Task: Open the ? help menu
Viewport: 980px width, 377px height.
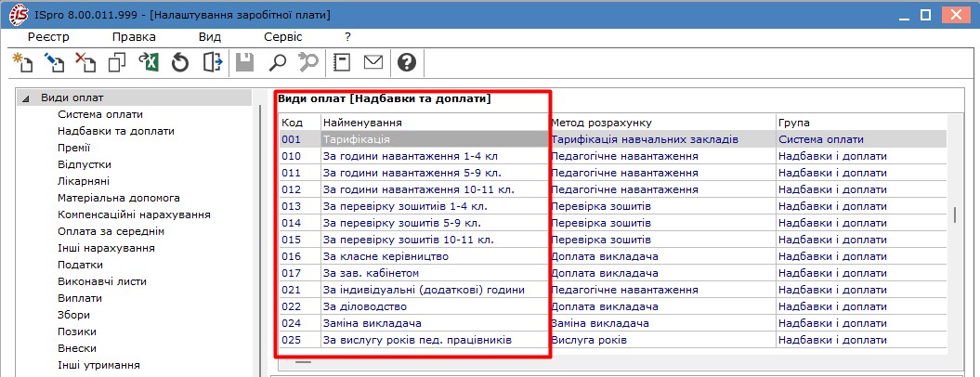Action: [x=348, y=37]
